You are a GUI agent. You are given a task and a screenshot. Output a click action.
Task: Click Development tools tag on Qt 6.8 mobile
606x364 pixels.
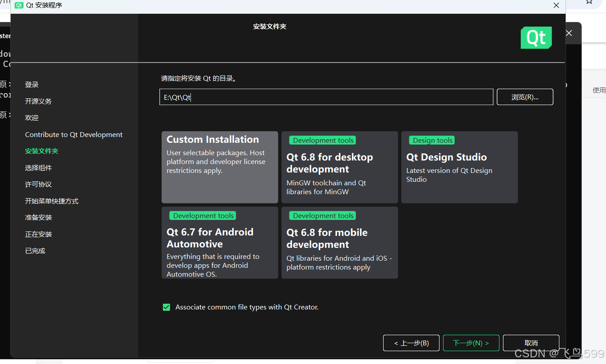(323, 216)
